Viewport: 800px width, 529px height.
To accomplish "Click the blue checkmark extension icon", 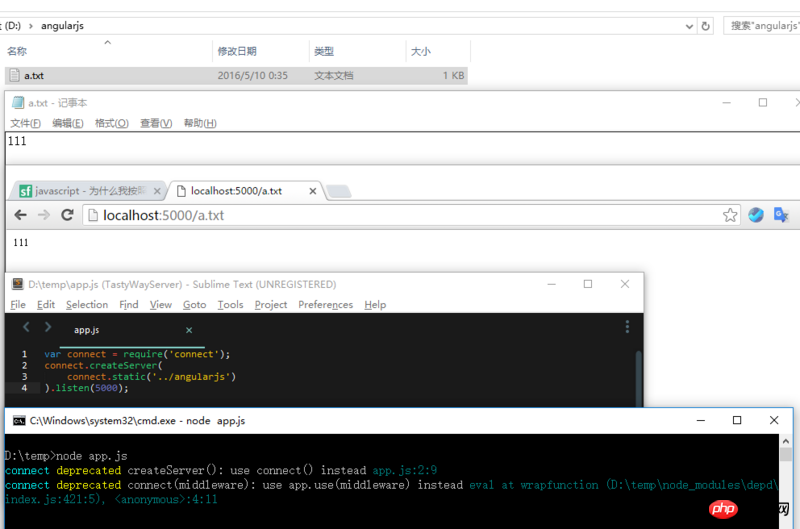I will click(756, 215).
